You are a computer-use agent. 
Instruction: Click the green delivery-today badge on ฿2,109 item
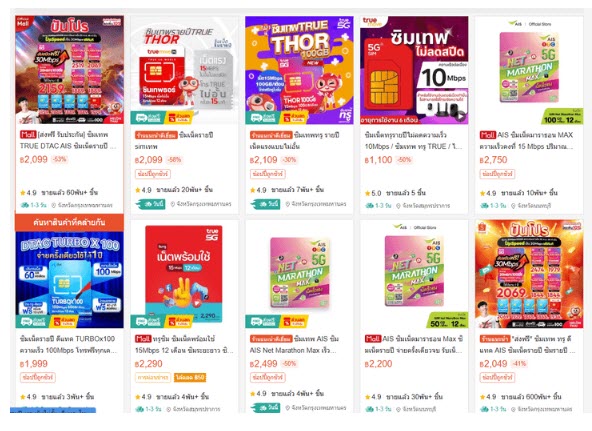[x=265, y=204]
